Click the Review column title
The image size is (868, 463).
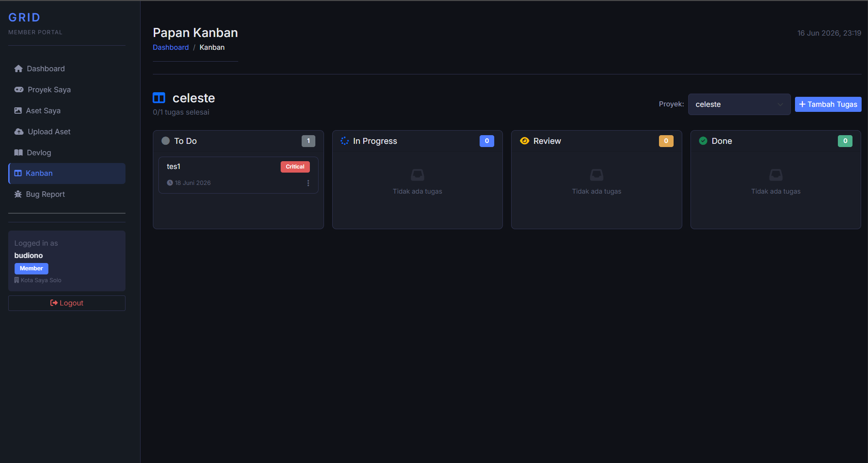click(547, 141)
